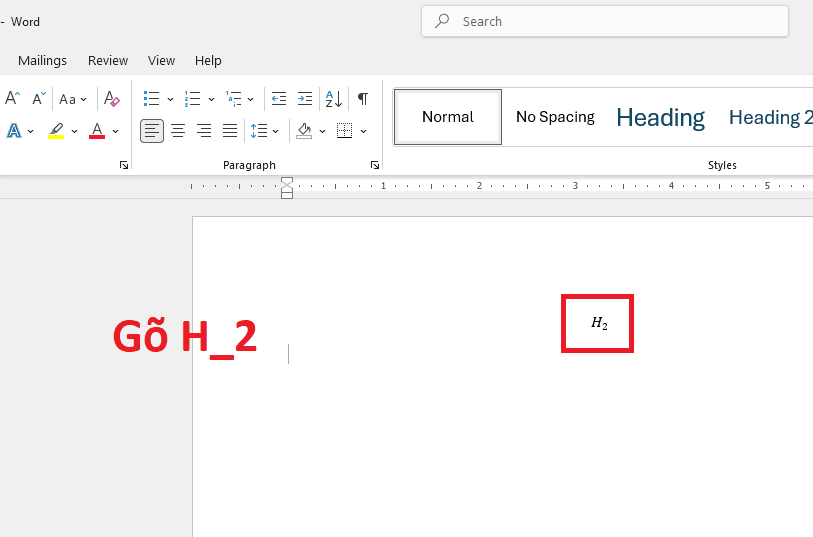
Task: Toggle show/hide paragraph marks
Action: point(363,98)
